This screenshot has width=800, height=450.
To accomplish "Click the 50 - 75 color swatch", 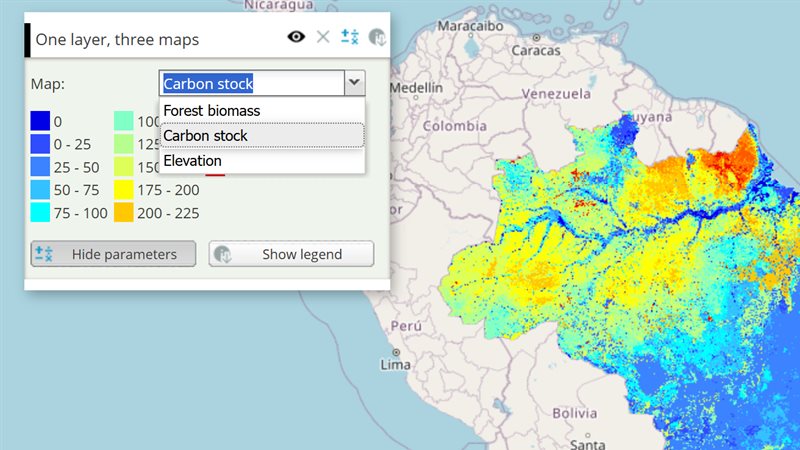I will coord(40,190).
